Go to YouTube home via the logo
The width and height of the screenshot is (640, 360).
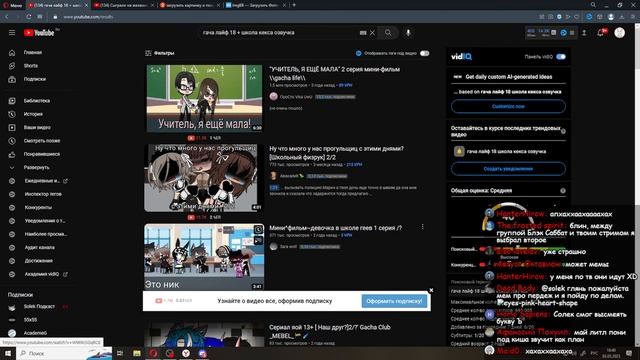39,33
